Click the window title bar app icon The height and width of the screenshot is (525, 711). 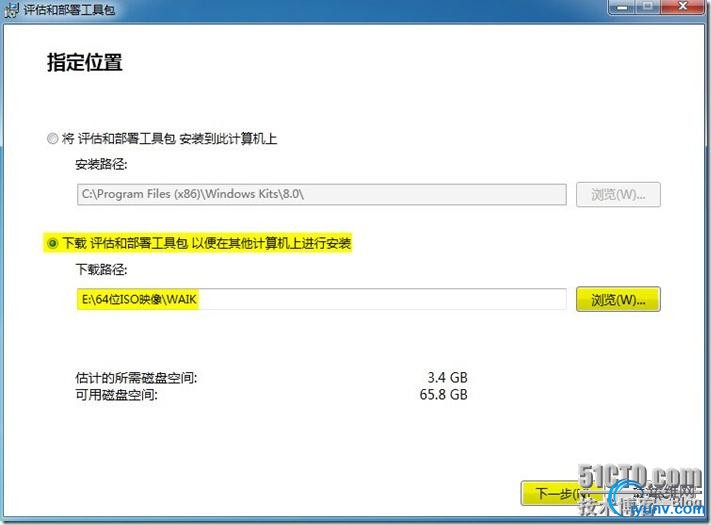[11, 9]
